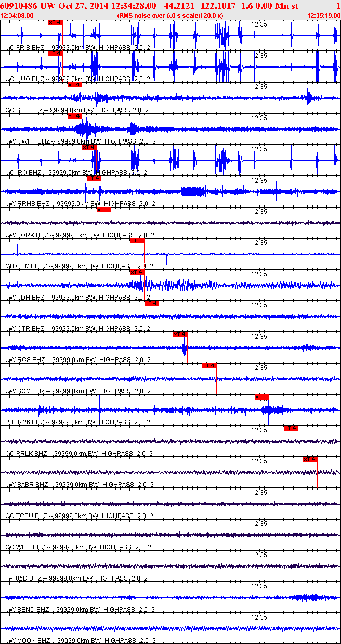Click the end time 12:35:19.00 label
This screenshot has height=644, width=341.
click(x=324, y=15)
